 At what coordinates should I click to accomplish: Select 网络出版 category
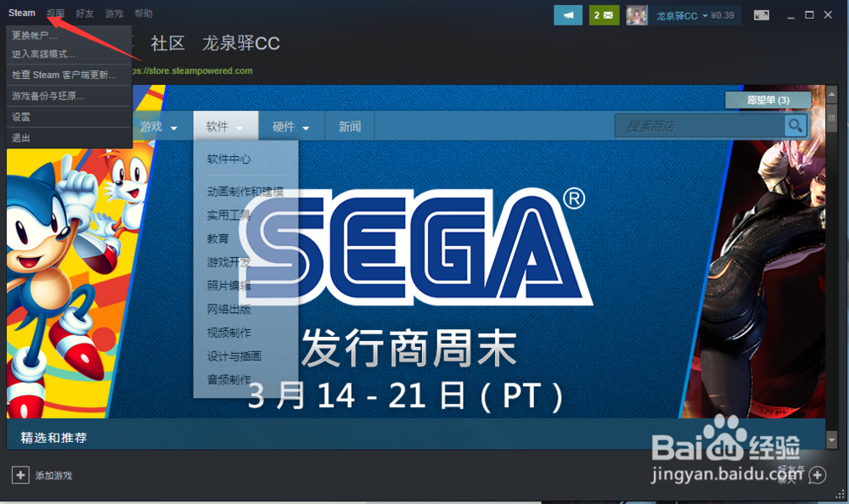pyautogui.click(x=228, y=309)
